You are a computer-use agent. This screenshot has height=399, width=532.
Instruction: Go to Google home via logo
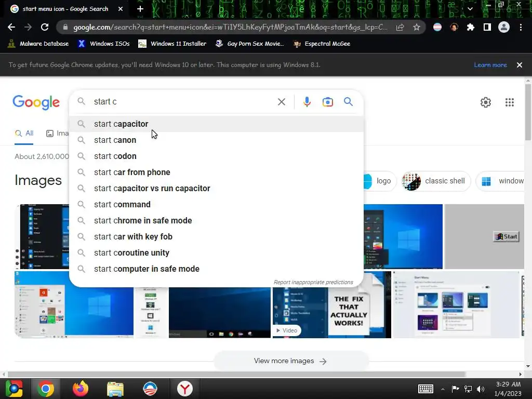pos(36,102)
